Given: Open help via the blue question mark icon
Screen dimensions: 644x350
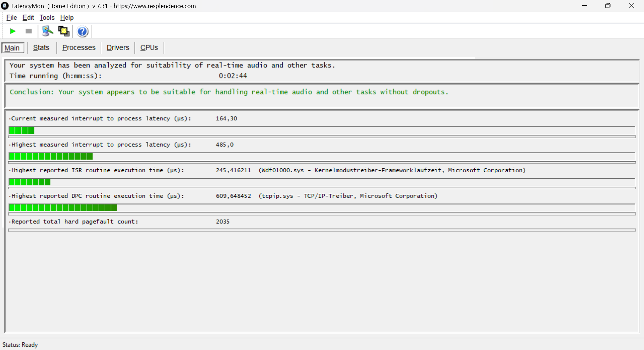Looking at the screenshot, I should 83,31.
